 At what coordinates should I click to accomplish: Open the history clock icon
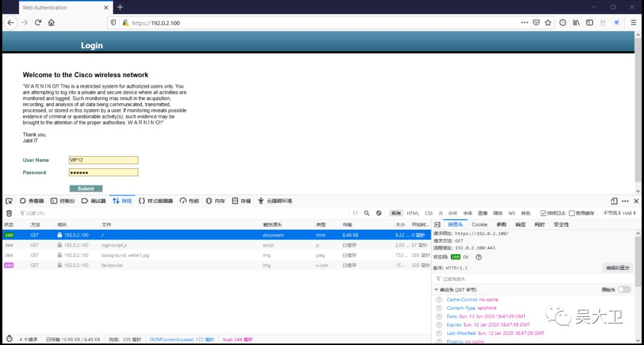[x=563, y=23]
